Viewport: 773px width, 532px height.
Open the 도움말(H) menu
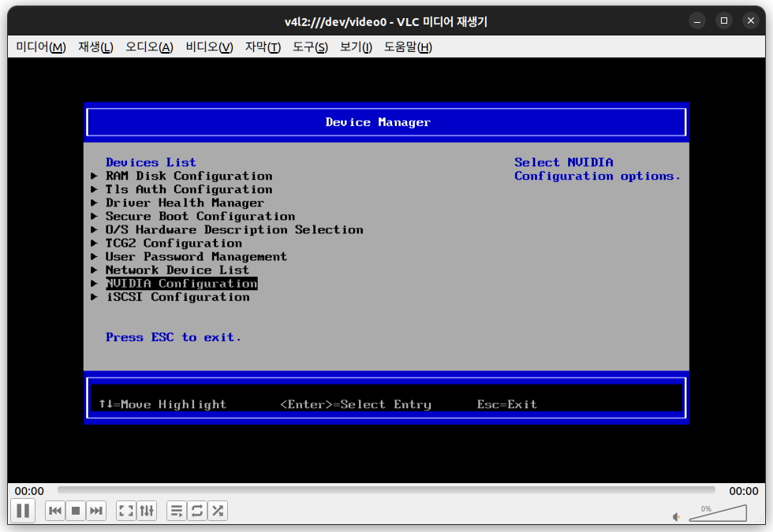[409, 47]
